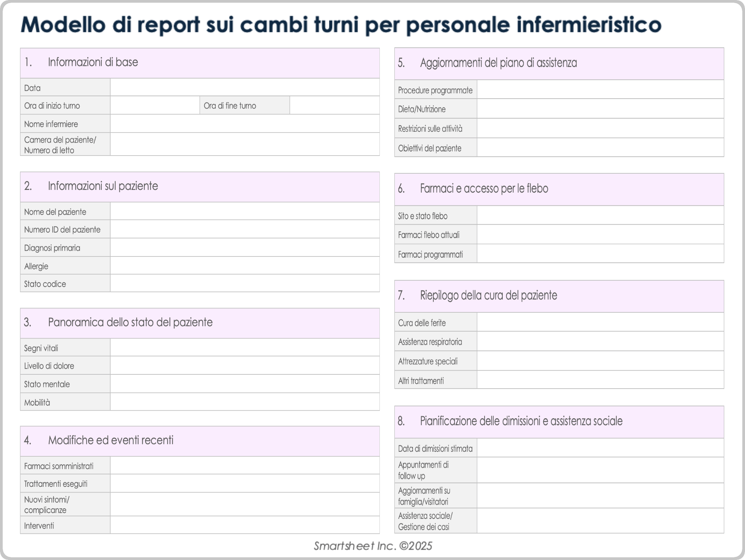
Task: Click the Ora di inizio turno field
Action: pyautogui.click(x=154, y=106)
